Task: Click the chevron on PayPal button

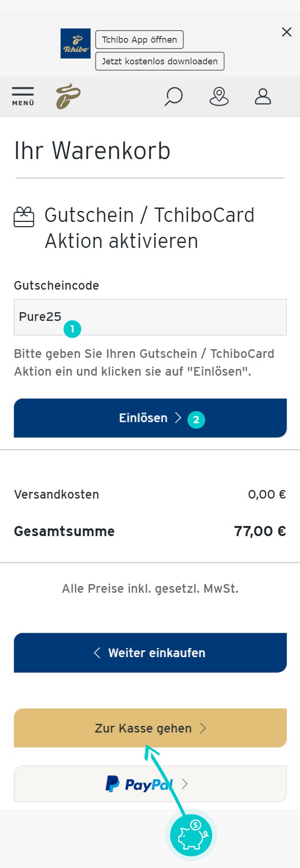Action: 184,784
